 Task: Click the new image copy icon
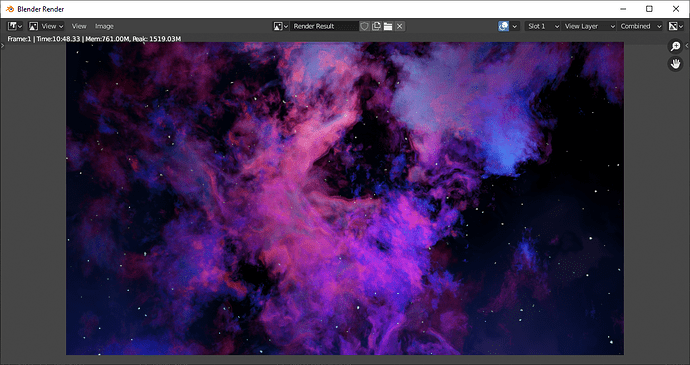click(376, 26)
